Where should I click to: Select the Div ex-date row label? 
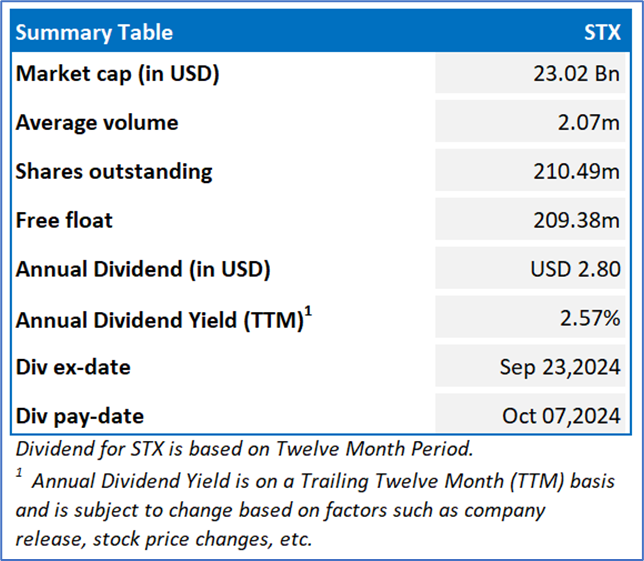click(73, 367)
